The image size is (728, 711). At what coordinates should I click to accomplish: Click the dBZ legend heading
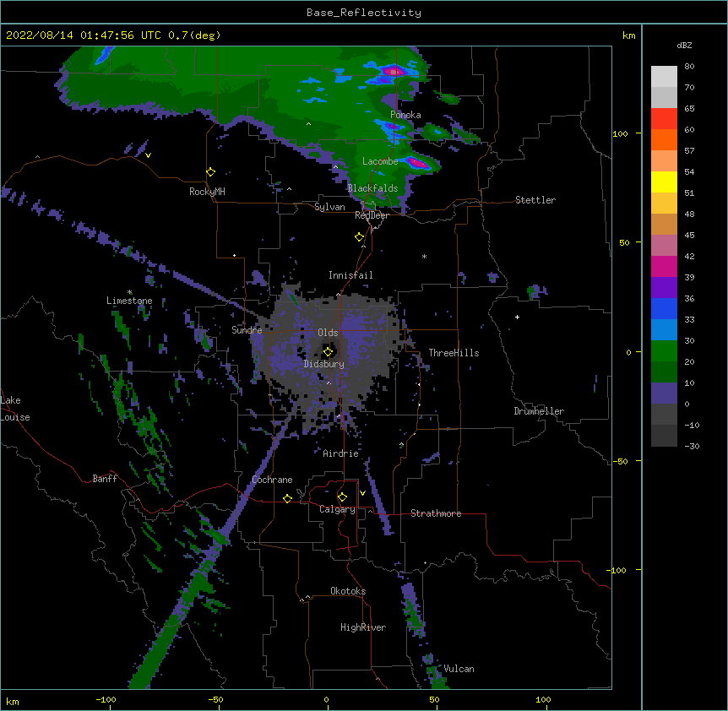684,45
